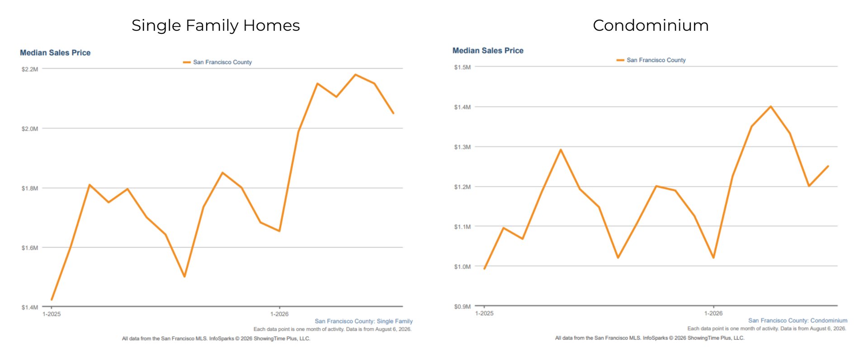The width and height of the screenshot is (868, 347).
Task: Toggle the San Francisco County legend label on the right chart
Action: point(656,60)
